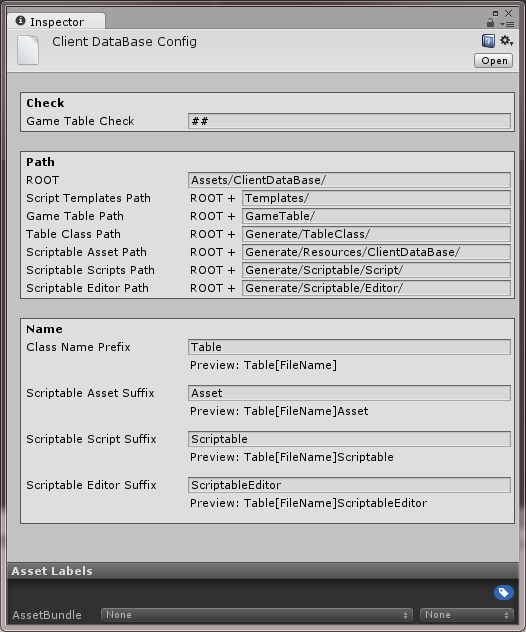The width and height of the screenshot is (526, 632).
Task: Click the asset labels tag icon
Action: [503, 592]
